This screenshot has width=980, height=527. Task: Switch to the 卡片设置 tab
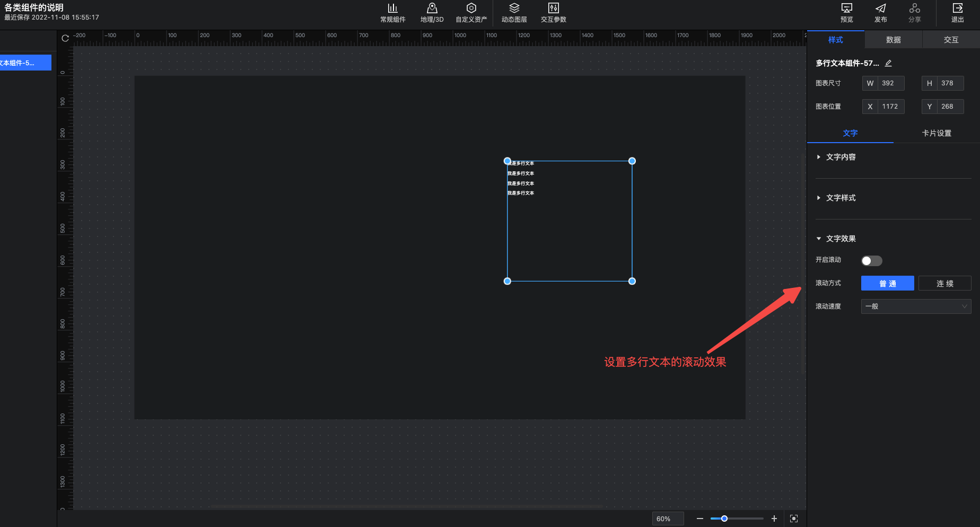point(936,133)
